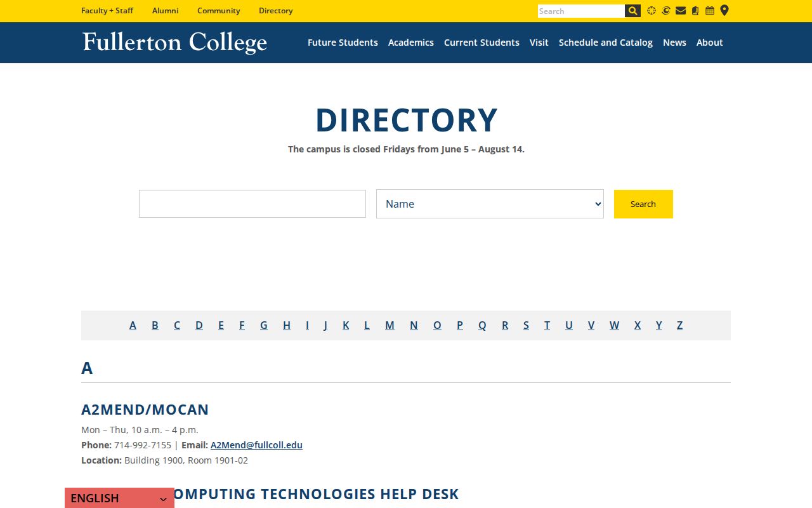The height and width of the screenshot is (508, 812).
Task: Focus the top bar Search input
Action: [x=581, y=11]
